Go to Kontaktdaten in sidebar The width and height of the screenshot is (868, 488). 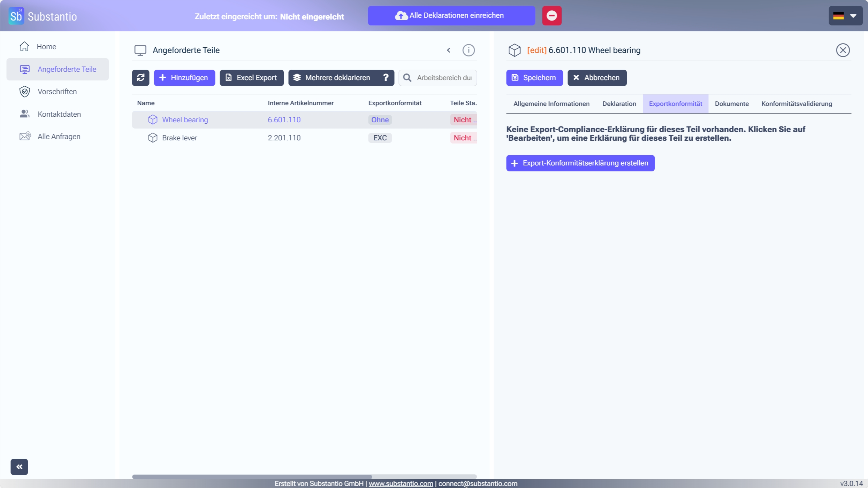[x=59, y=114]
